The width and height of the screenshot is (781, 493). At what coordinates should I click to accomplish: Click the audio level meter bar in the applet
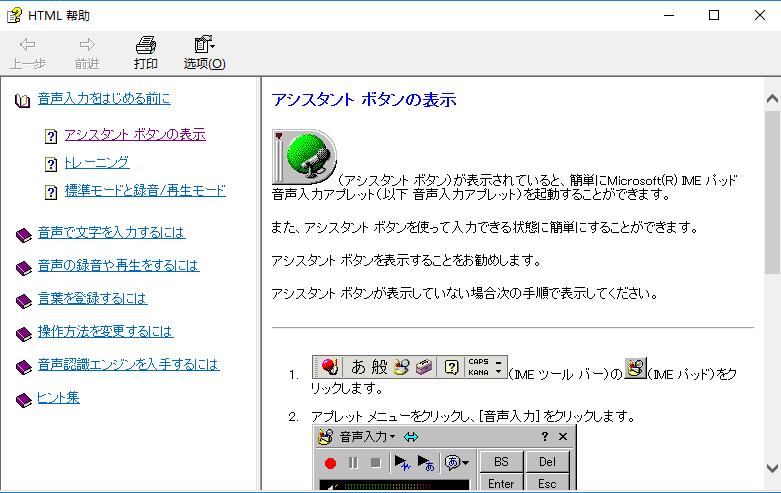pyautogui.click(x=394, y=486)
